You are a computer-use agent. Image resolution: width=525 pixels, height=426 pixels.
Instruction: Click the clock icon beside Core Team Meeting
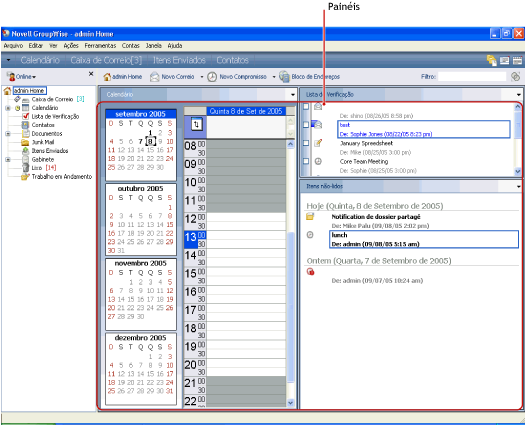pos(318,161)
